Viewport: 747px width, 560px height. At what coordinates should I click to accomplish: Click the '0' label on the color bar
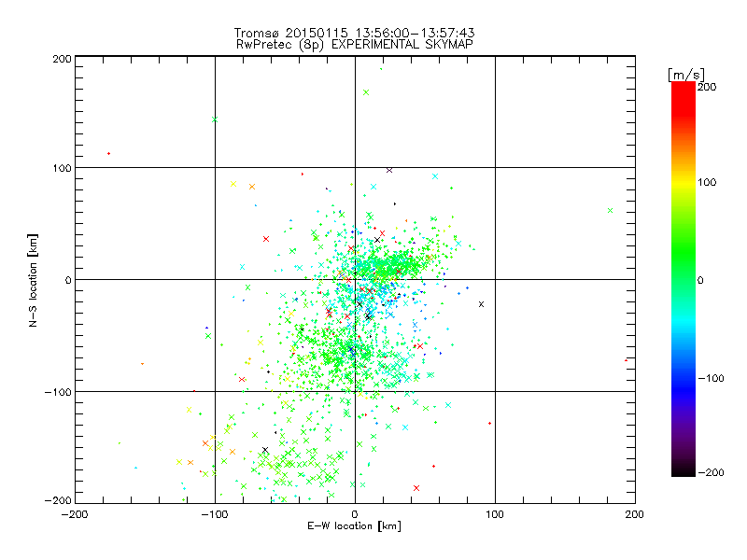point(700,281)
